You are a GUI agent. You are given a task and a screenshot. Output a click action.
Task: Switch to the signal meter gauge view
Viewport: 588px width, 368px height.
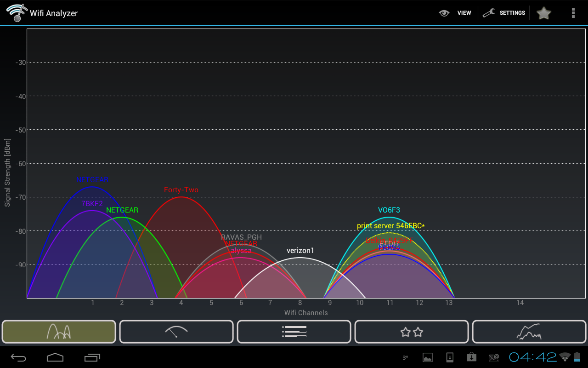pyautogui.click(x=176, y=332)
